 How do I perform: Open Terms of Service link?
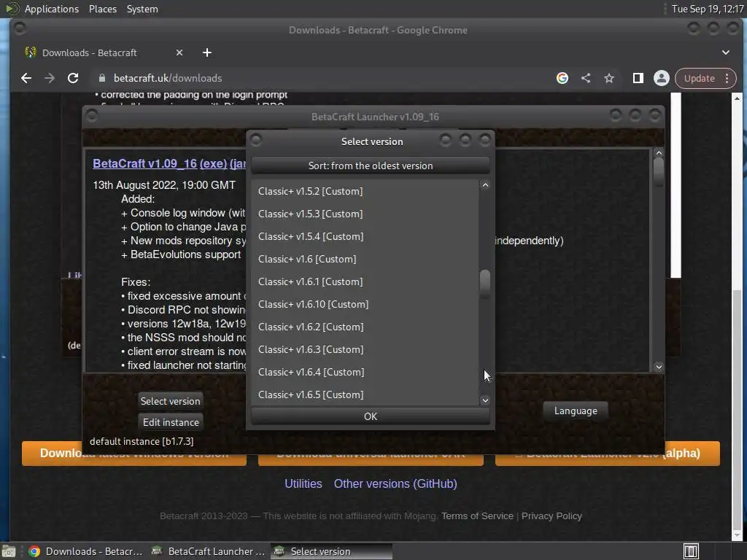pos(477,516)
